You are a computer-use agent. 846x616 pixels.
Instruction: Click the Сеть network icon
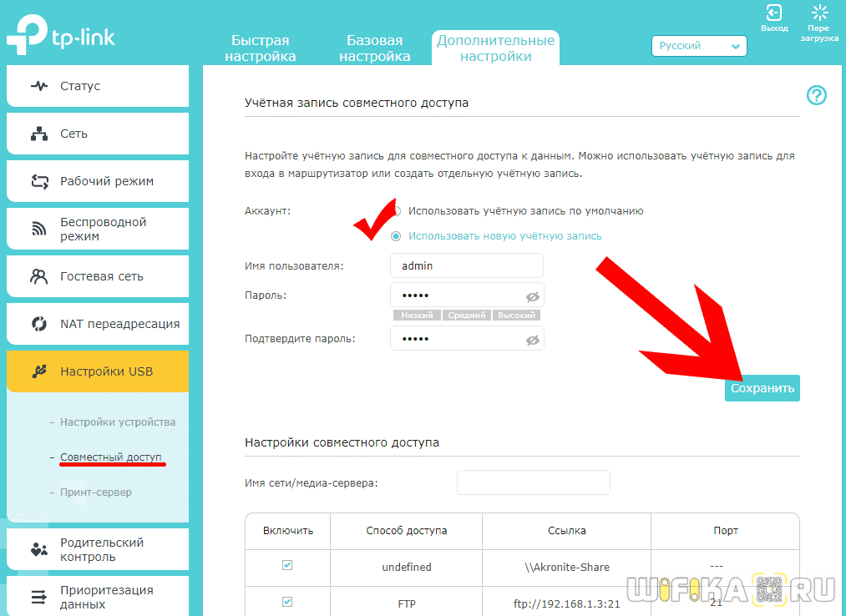tap(39, 134)
